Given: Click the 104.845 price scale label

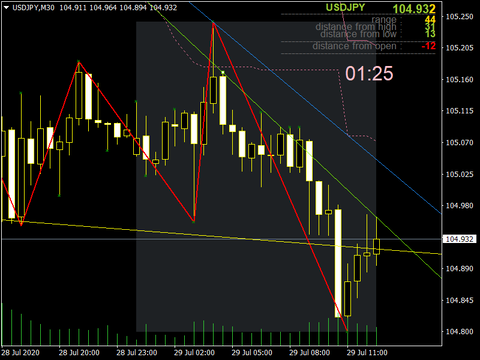Looking at the screenshot, I should click(460, 300).
